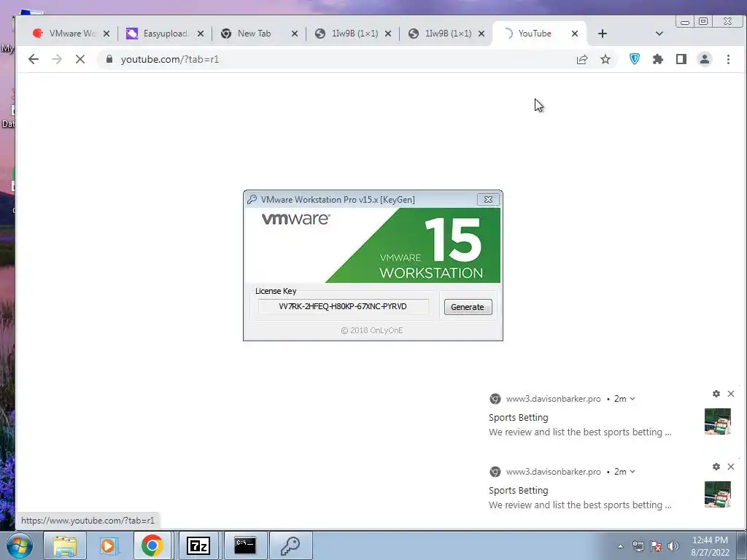
Task: Open Windows Explorer from the taskbar
Action: [65, 545]
